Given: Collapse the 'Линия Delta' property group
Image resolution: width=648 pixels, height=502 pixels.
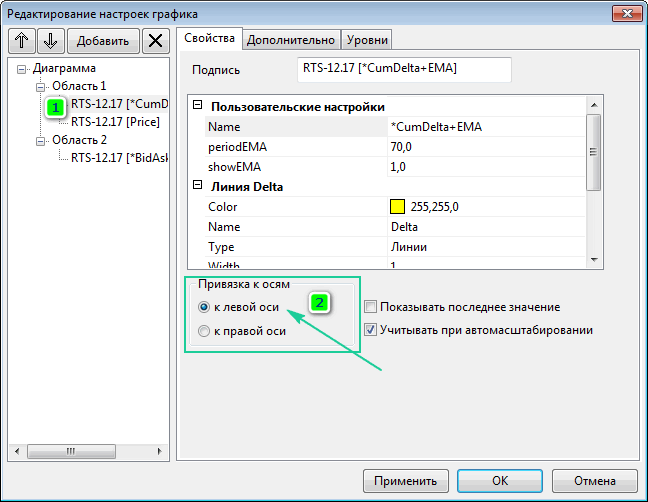Looking at the screenshot, I should point(197,187).
